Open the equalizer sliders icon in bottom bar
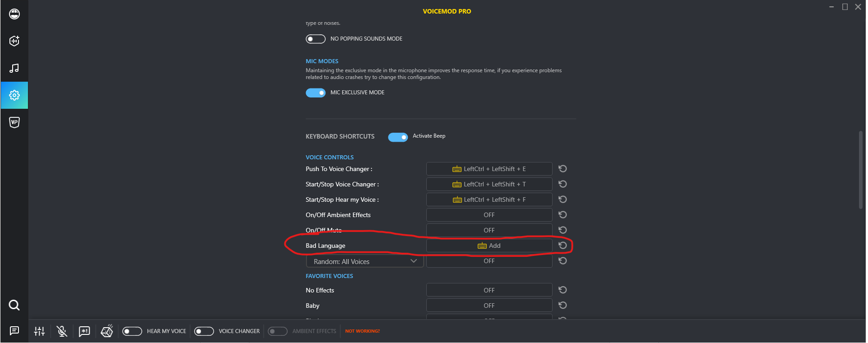 click(40, 331)
